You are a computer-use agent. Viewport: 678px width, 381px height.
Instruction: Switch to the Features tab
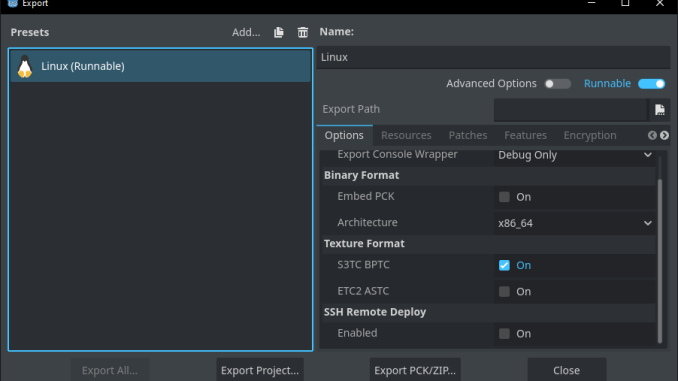525,135
